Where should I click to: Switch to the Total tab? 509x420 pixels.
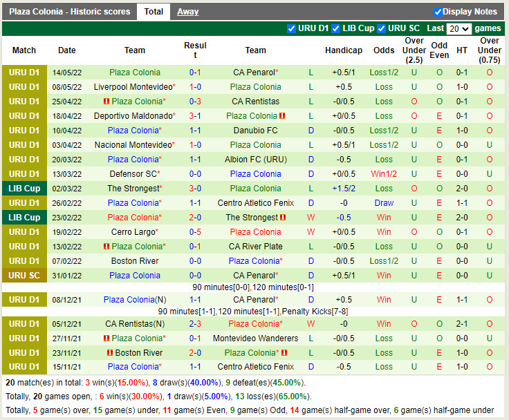click(x=154, y=12)
